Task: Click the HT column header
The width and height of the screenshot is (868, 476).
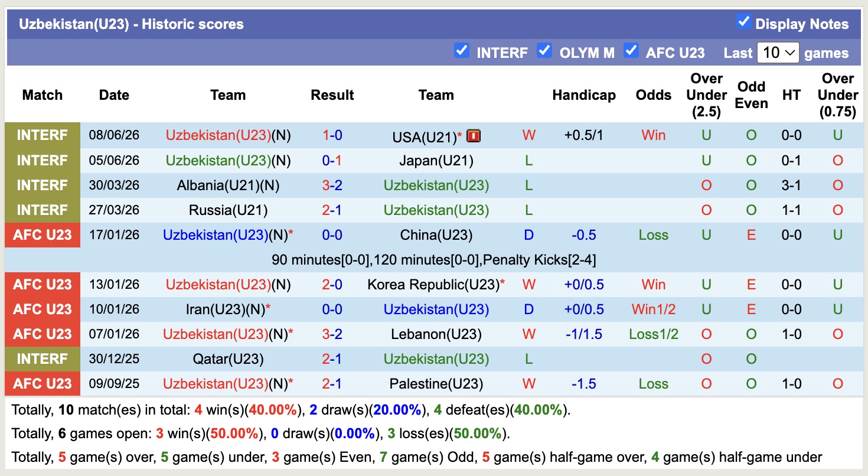Action: [791, 94]
